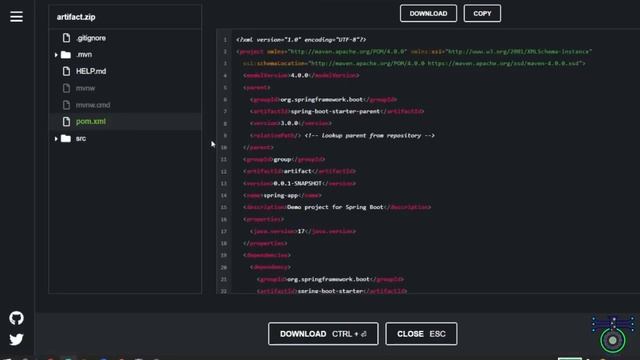Click the .mvn folder icon

(66, 55)
